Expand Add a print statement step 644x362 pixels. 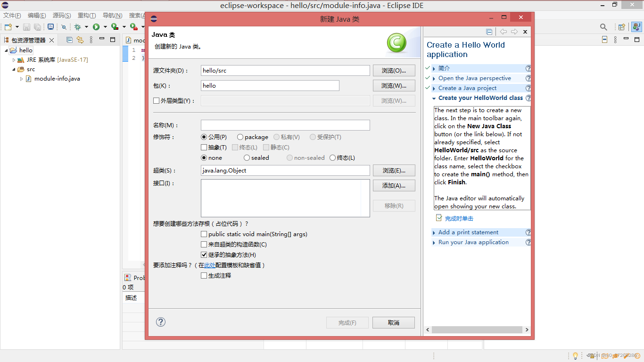tap(434, 232)
